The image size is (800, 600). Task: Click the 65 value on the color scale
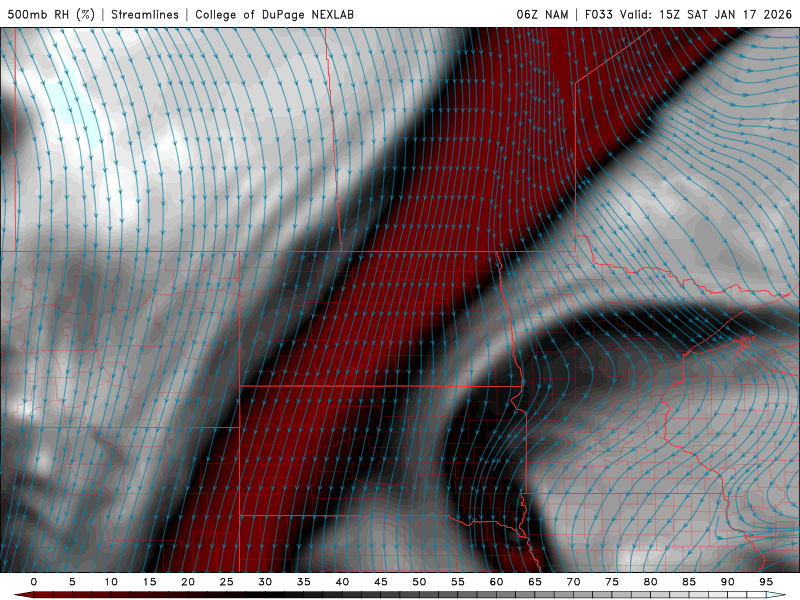[x=535, y=582]
